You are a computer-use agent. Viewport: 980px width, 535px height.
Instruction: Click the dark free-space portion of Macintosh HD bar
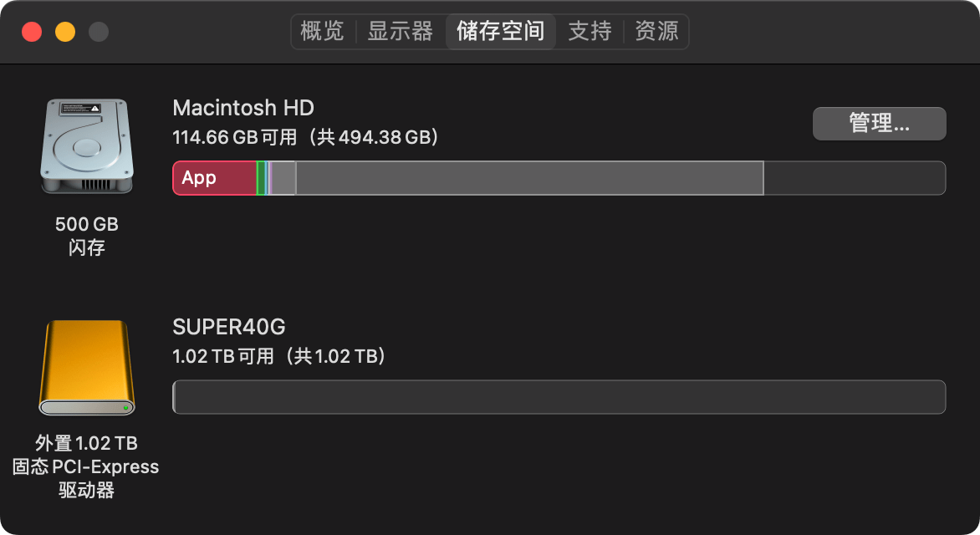[x=855, y=178]
